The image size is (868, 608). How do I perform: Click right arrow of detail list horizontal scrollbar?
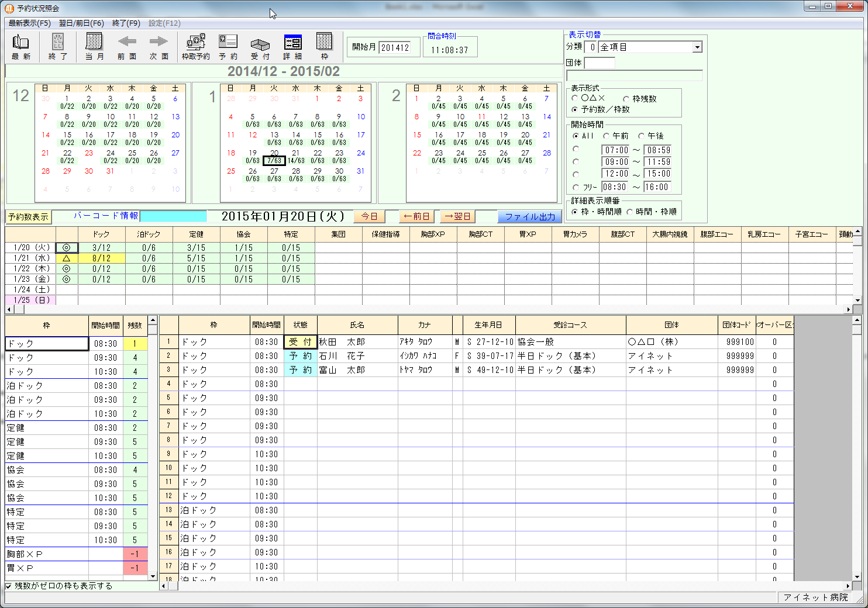pyautogui.click(x=848, y=585)
